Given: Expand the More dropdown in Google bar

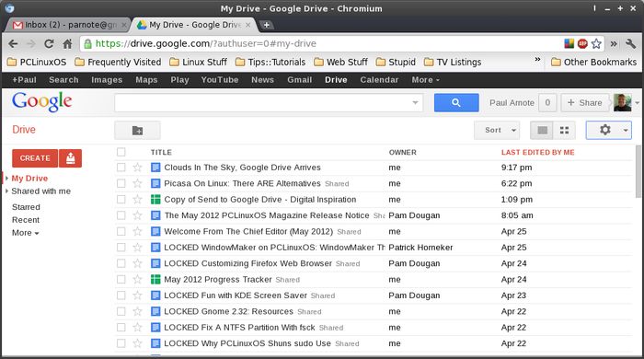Looking at the screenshot, I should click(425, 80).
